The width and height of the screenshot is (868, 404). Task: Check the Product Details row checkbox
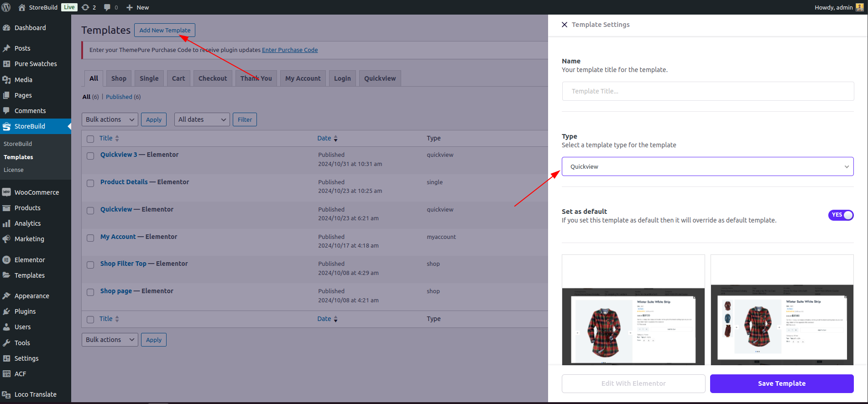click(x=90, y=183)
